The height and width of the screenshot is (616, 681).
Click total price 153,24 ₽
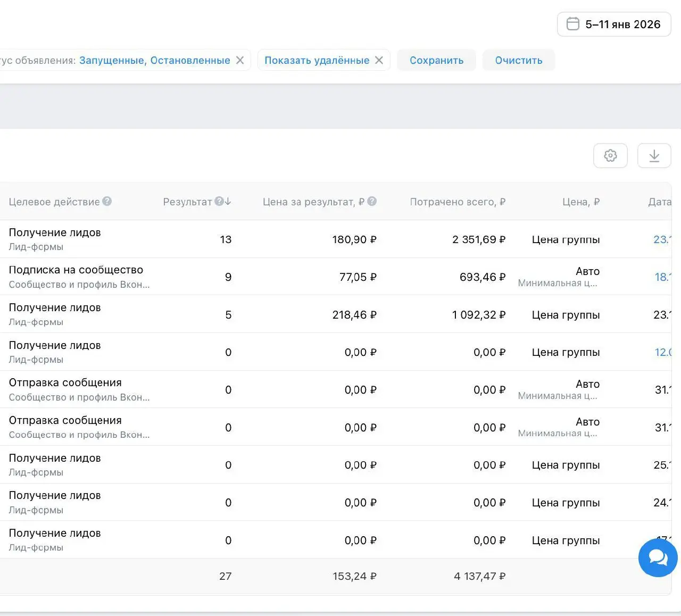point(354,577)
